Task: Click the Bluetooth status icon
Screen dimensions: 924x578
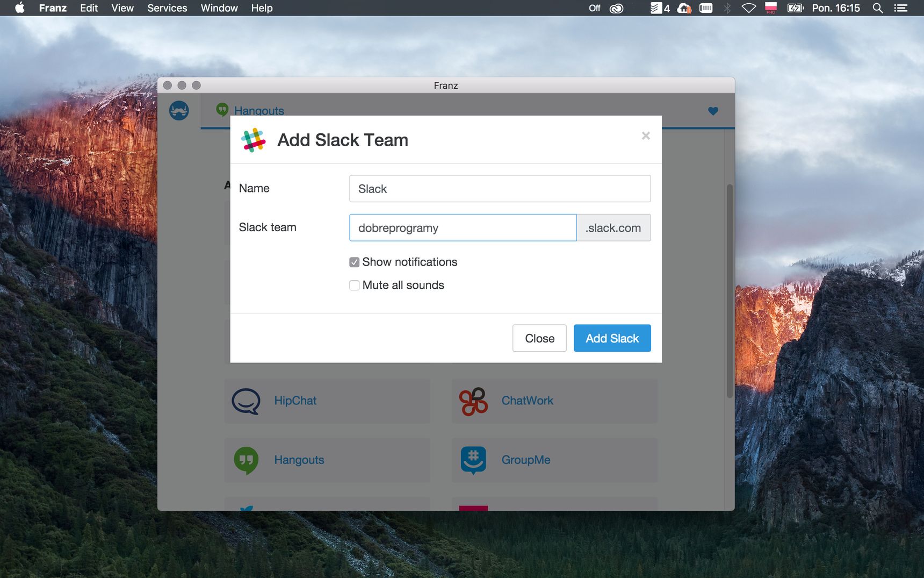Action: [x=727, y=8]
